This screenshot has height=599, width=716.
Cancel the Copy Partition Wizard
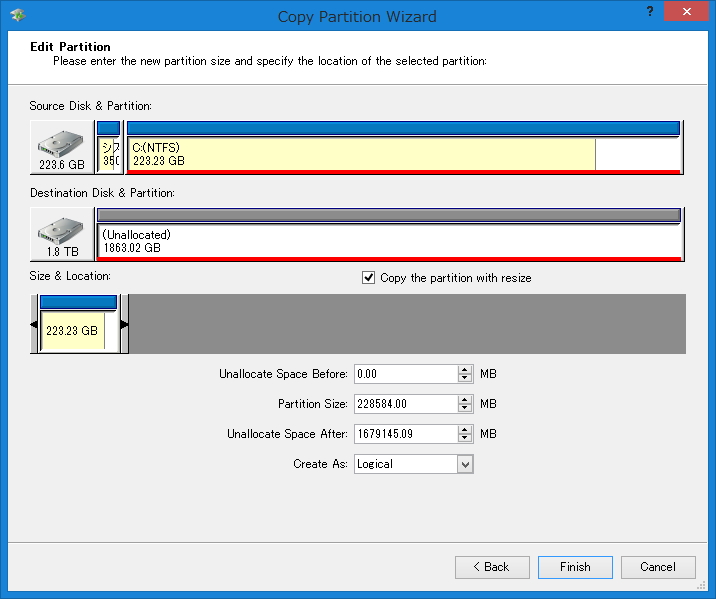click(x=658, y=567)
